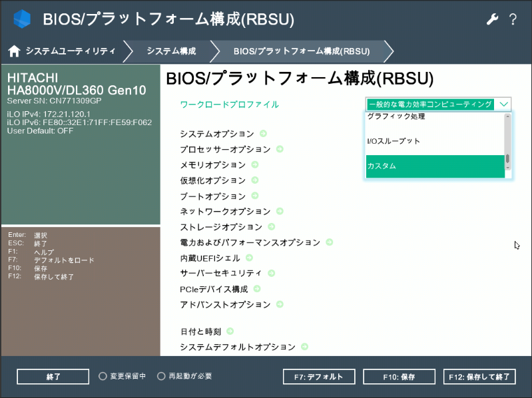Open the question mark help icon
Image resolution: width=532 pixels, height=398 pixels.
[513, 19]
